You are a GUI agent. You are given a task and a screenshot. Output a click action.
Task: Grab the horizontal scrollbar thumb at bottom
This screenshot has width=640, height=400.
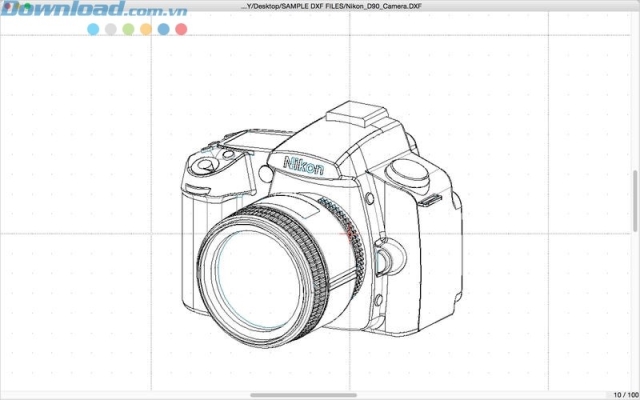(303, 395)
